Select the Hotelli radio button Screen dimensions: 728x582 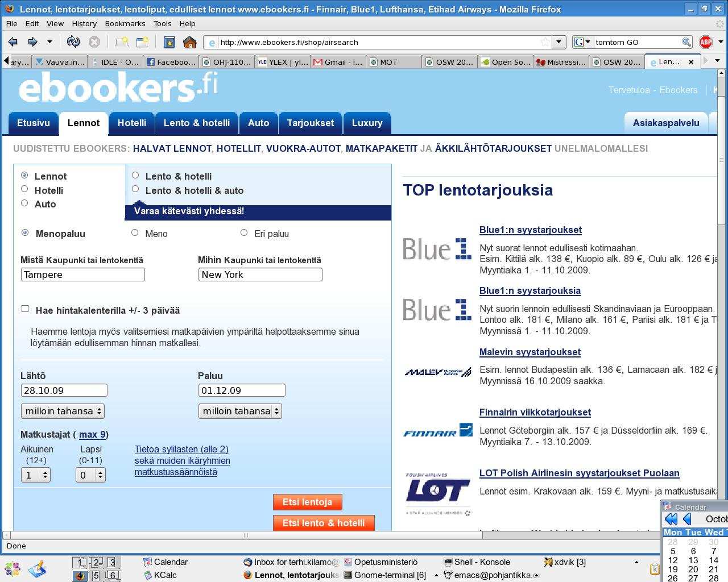pyautogui.click(x=24, y=189)
